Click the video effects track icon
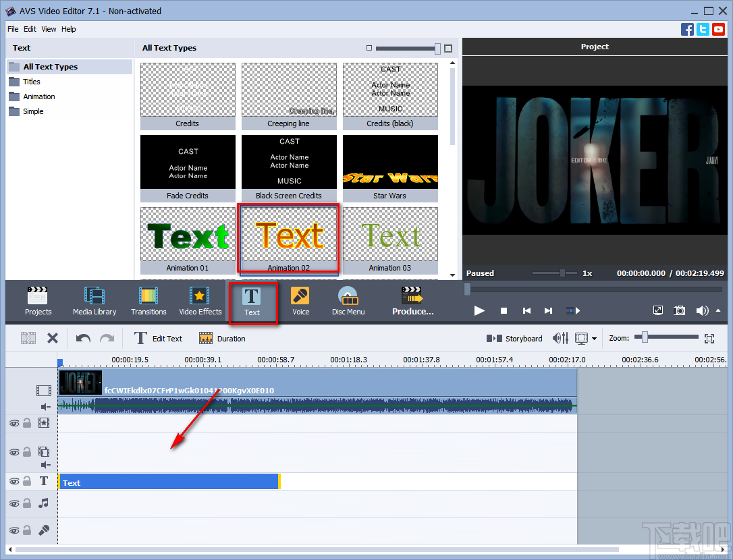Image resolution: width=733 pixels, height=560 pixels. click(43, 423)
